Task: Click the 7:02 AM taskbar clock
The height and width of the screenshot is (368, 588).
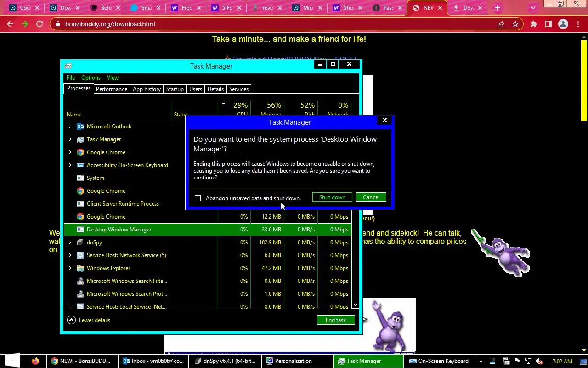Action: click(562, 361)
